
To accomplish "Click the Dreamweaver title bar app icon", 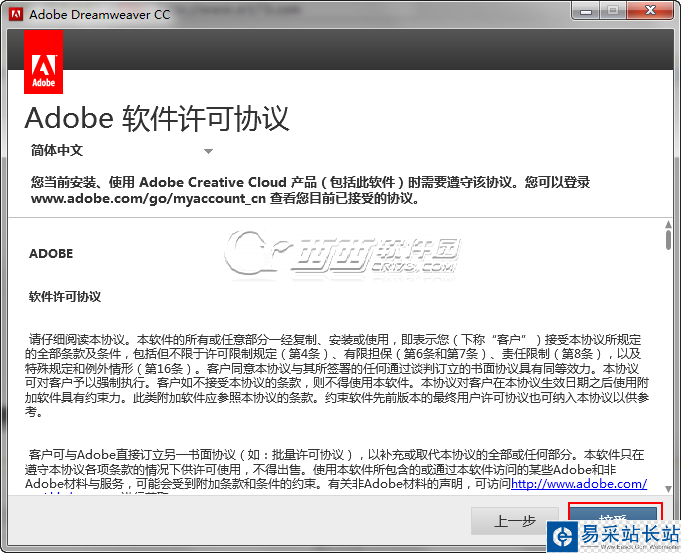I will click(16, 14).
